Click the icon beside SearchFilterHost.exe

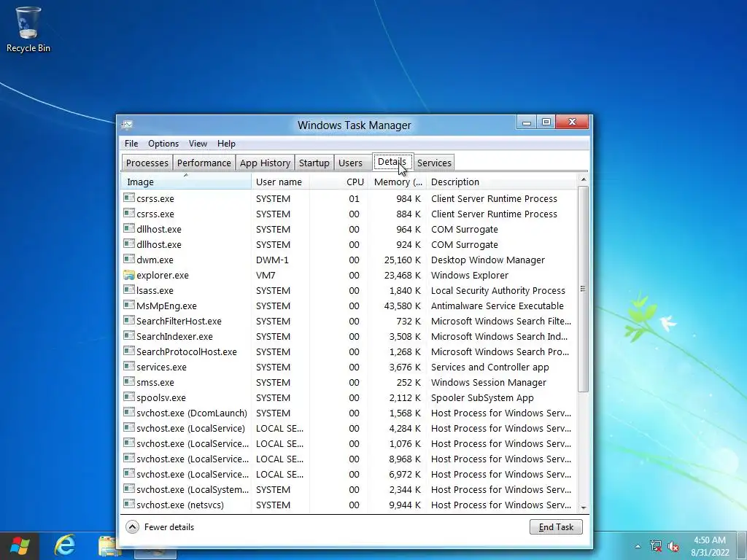(x=128, y=321)
